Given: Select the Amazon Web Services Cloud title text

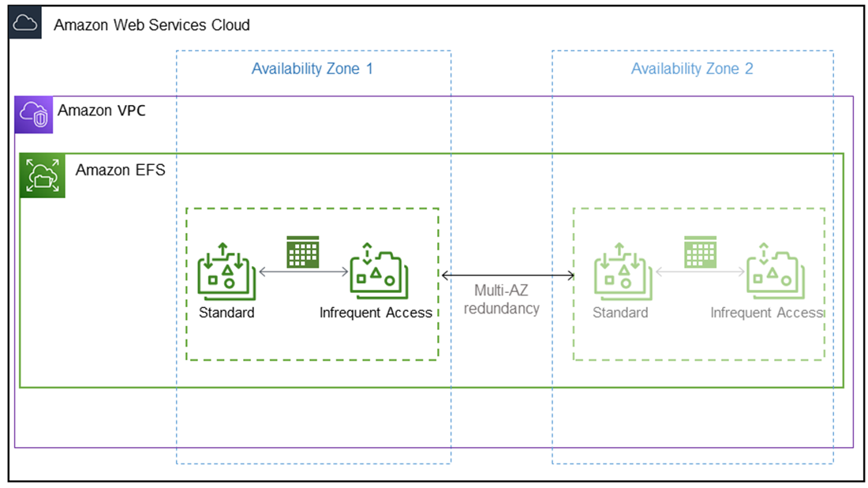Looking at the screenshot, I should pos(152,25).
